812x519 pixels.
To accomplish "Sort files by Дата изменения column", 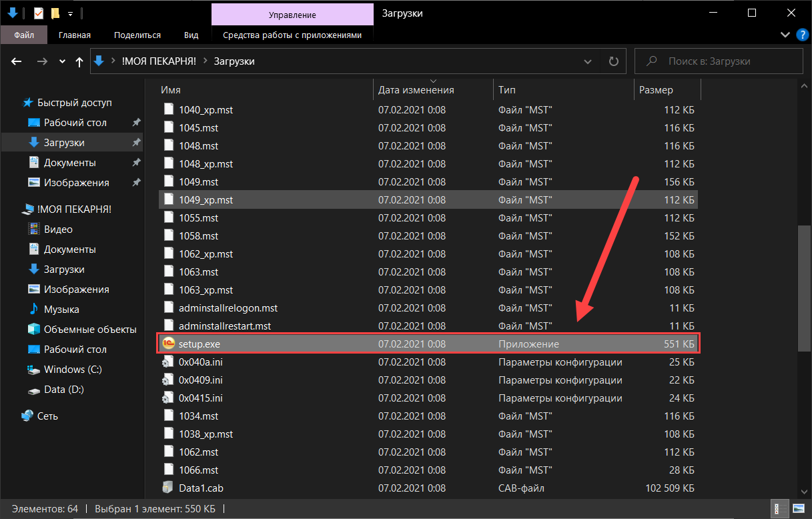I will 416,89.
